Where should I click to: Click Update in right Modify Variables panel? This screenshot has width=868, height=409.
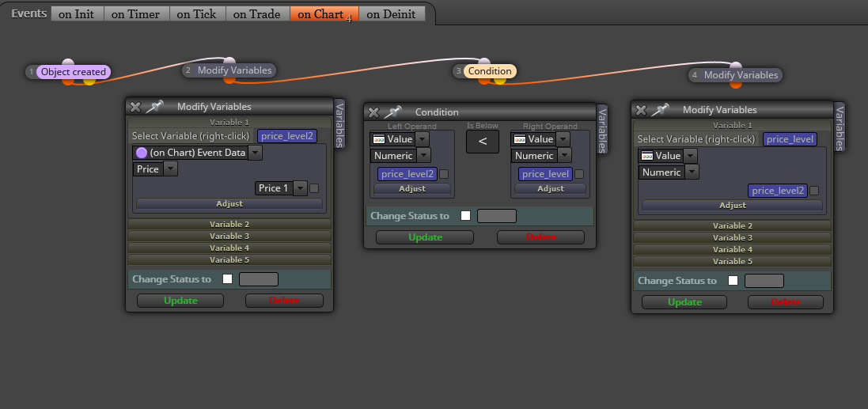tap(684, 302)
